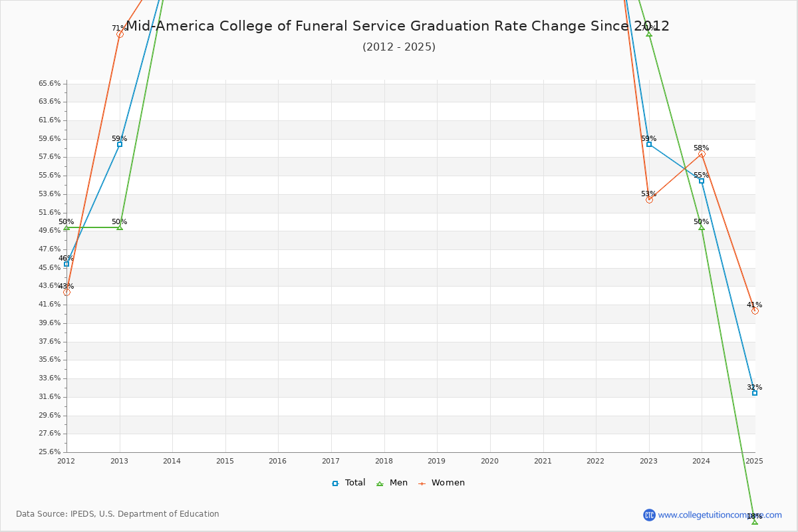
Task: Click the 55.6% y-axis label
Action: [x=50, y=176]
